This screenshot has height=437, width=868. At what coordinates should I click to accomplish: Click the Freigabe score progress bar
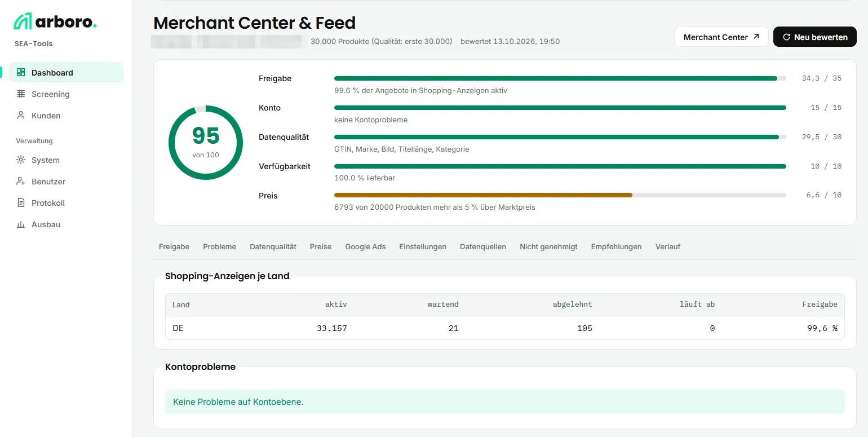pyautogui.click(x=560, y=78)
